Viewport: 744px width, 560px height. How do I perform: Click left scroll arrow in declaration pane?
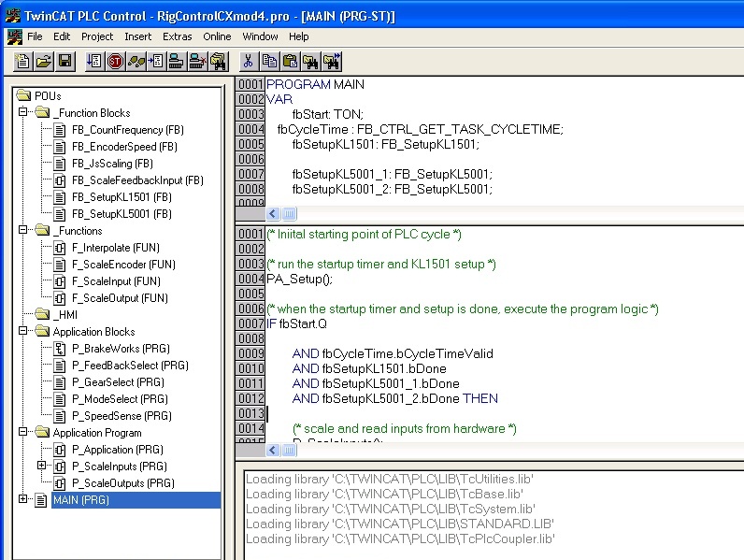[273, 213]
